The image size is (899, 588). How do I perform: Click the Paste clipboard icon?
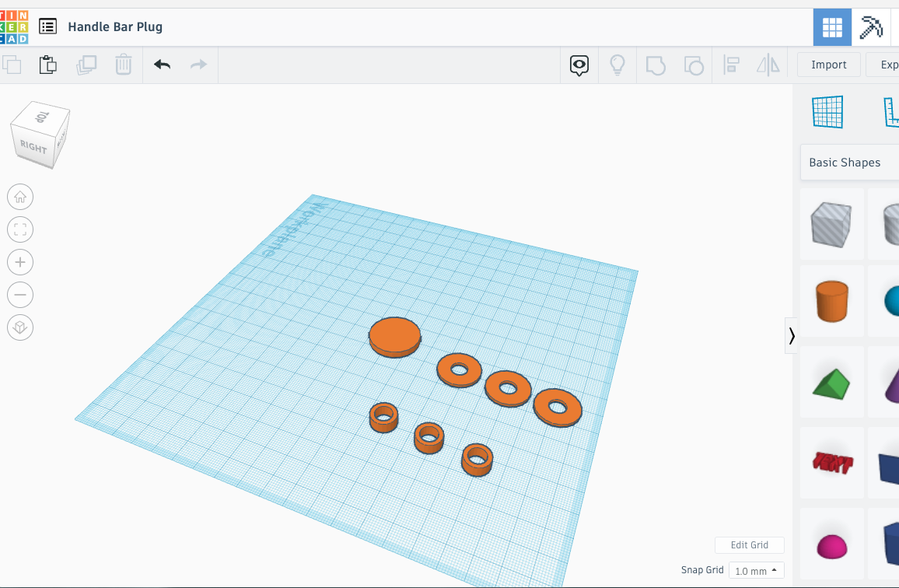pyautogui.click(x=48, y=65)
